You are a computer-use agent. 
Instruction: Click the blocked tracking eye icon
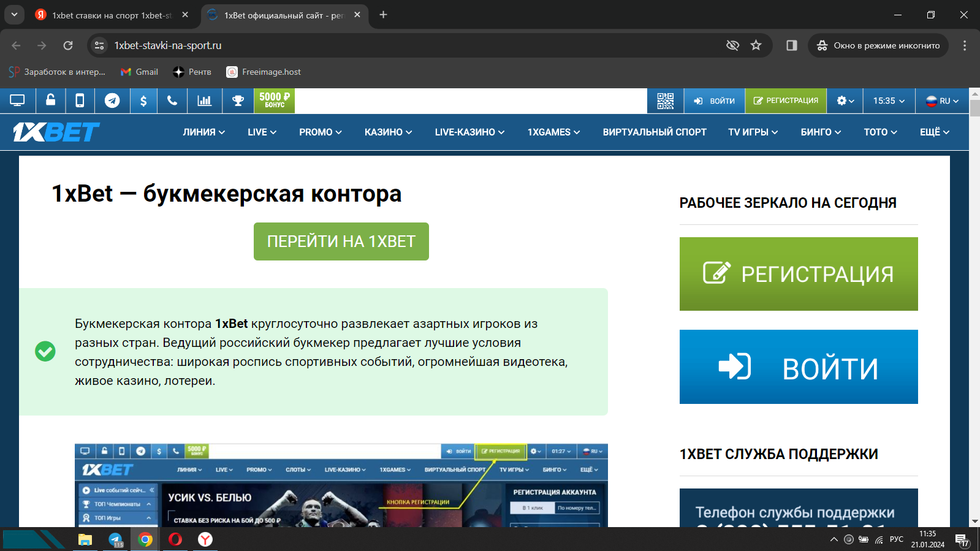(732, 45)
